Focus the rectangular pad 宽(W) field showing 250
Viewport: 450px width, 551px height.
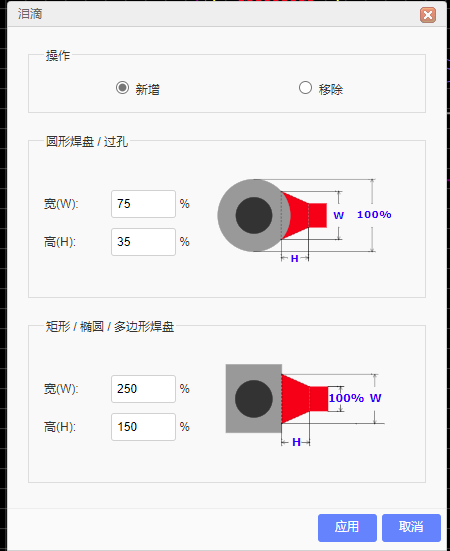point(143,389)
